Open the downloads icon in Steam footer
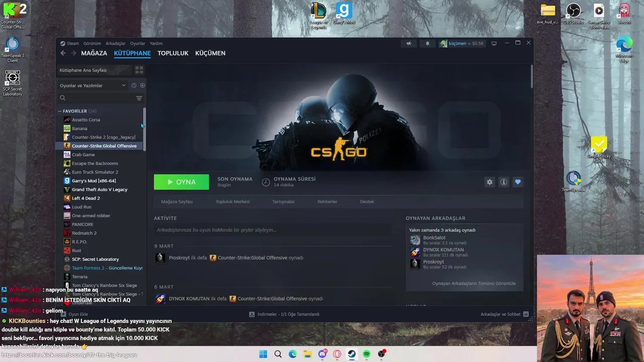The height and width of the screenshot is (362, 644). (252, 314)
